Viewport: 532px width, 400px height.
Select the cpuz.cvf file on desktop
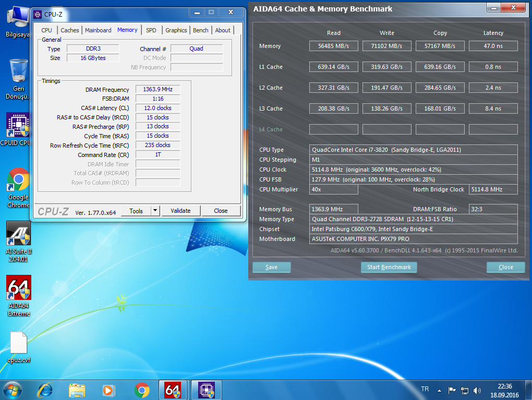pos(19,347)
